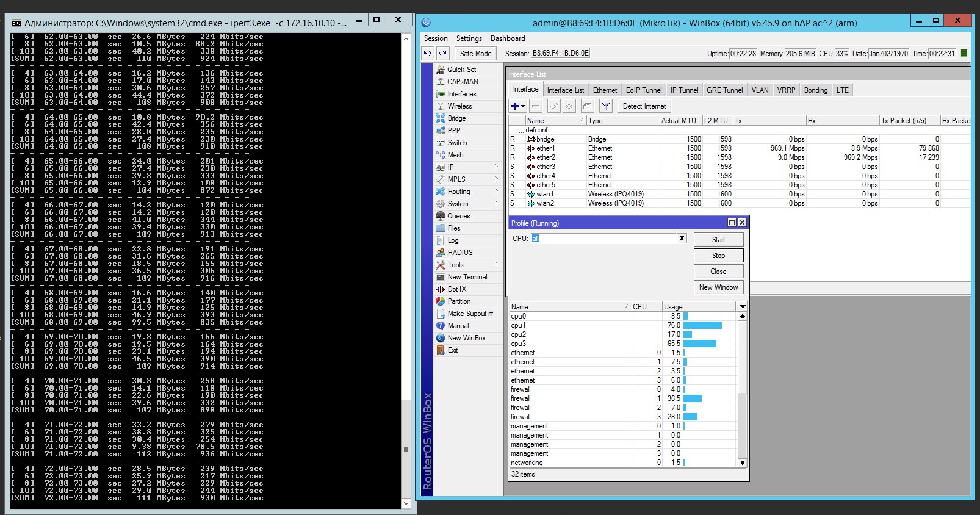Open the Session menu

436,38
